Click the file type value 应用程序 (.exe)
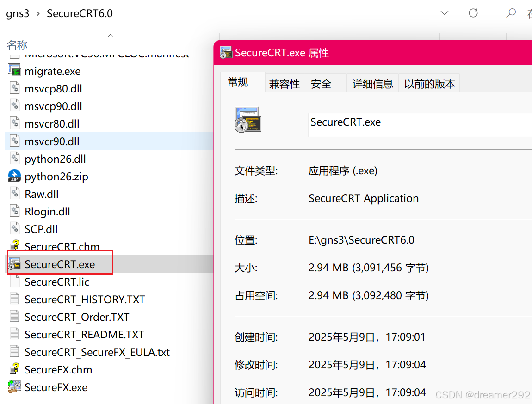Image resolution: width=532 pixels, height=404 pixels. [x=343, y=171]
